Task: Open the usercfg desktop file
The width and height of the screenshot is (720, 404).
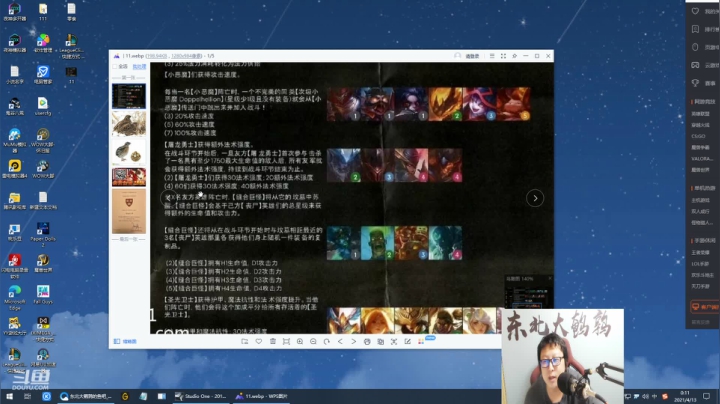Action: [x=43, y=107]
